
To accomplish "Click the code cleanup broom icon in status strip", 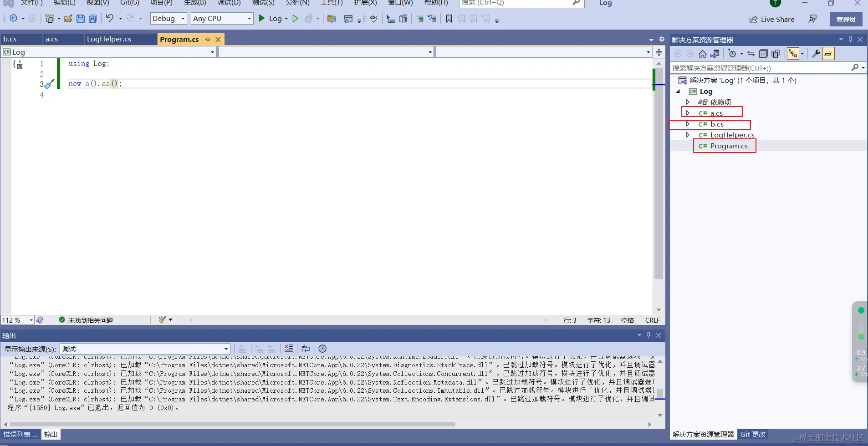I will click(163, 320).
